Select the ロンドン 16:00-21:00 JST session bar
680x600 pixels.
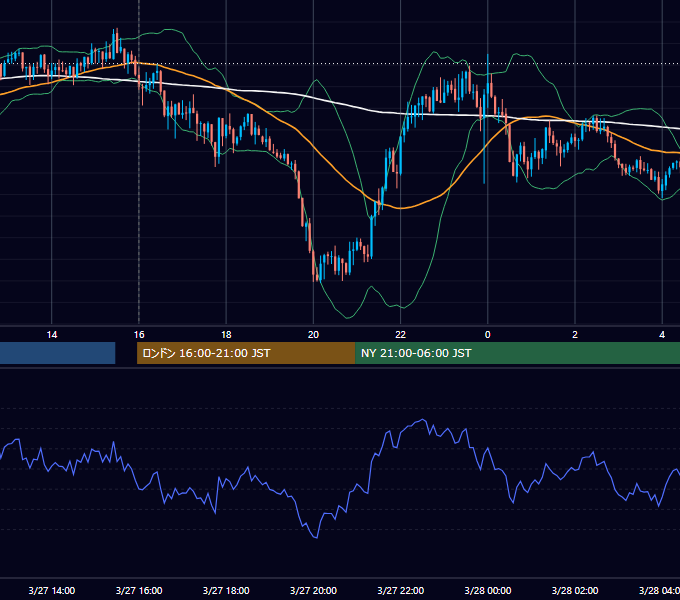click(246, 353)
